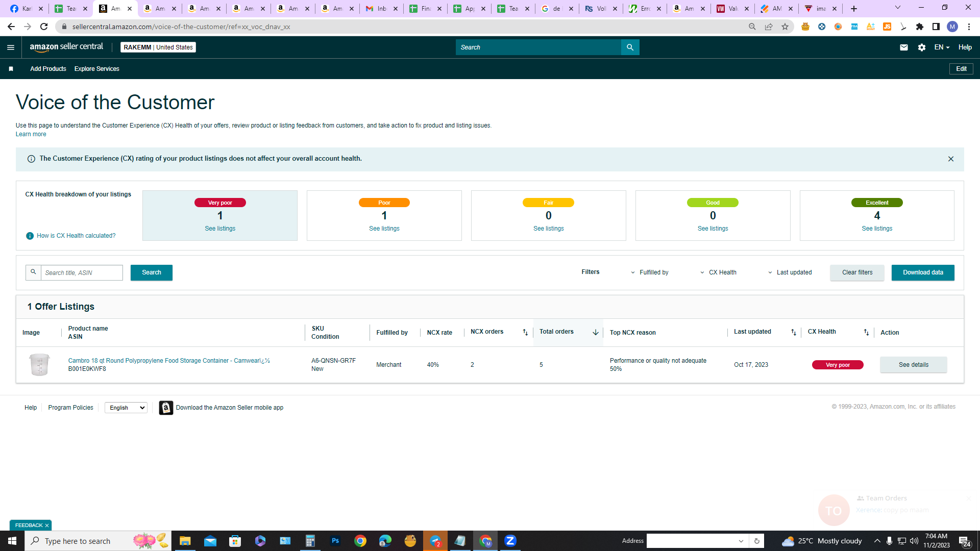Bookmark this page with the star icon
Viewport: 980px width, 551px height.
pos(785,27)
